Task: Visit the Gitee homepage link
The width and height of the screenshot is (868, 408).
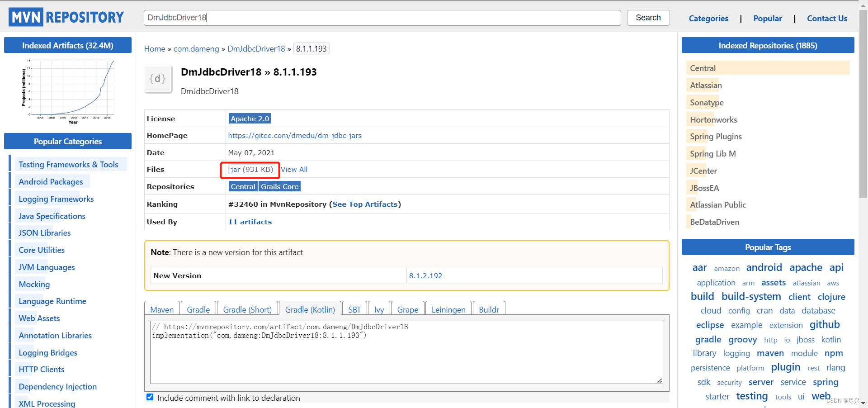Action: tap(295, 135)
